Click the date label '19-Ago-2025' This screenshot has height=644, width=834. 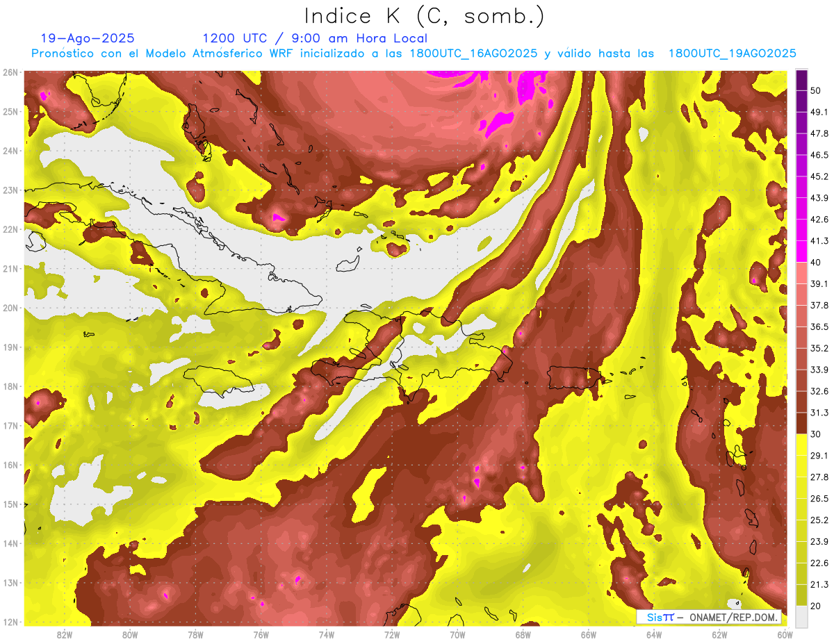88,38
